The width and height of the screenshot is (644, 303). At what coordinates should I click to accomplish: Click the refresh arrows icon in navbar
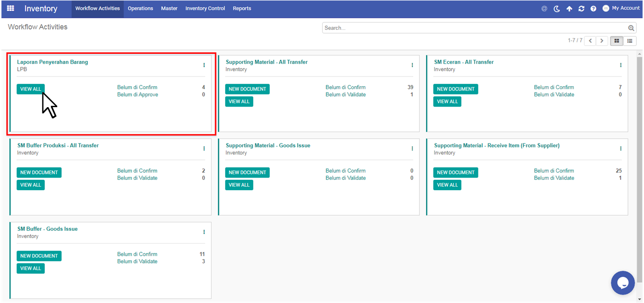[581, 8]
